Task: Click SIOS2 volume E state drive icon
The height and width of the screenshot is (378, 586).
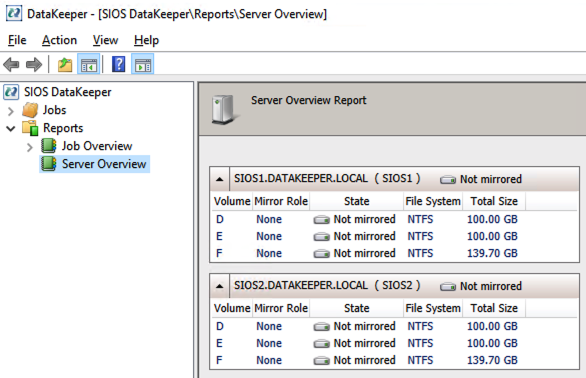Action: click(321, 344)
